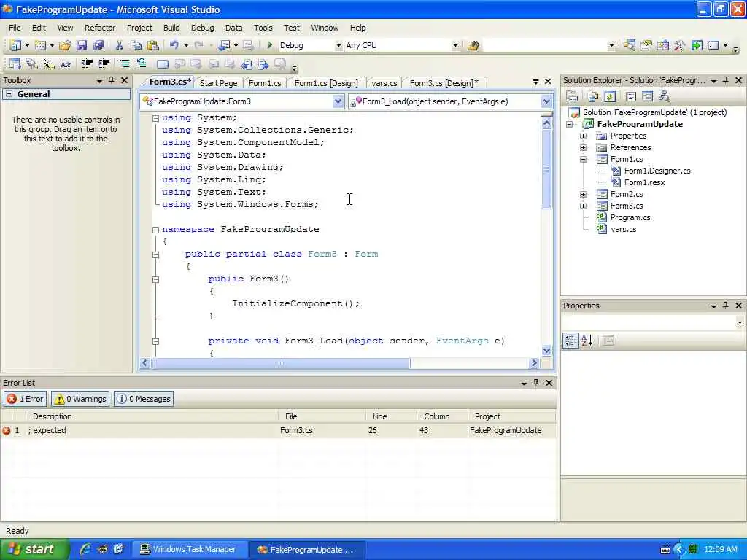The image size is (747, 560).
Task: Toggle the 0 Messages filter button
Action: pyautogui.click(x=144, y=399)
